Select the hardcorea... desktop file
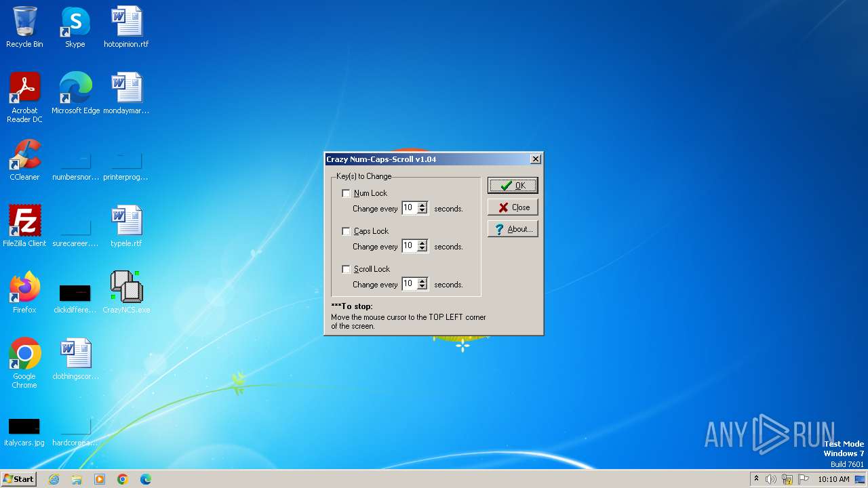Image resolution: width=868 pixels, height=488 pixels. tap(75, 430)
